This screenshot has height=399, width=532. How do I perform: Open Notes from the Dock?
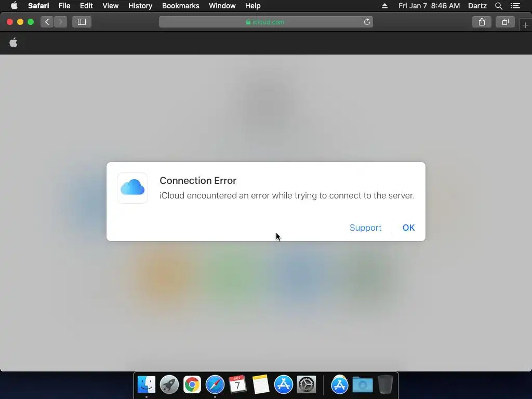click(x=261, y=384)
